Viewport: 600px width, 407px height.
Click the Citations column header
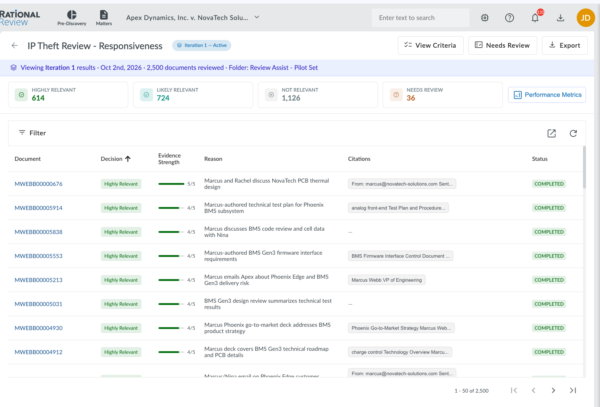coord(359,159)
